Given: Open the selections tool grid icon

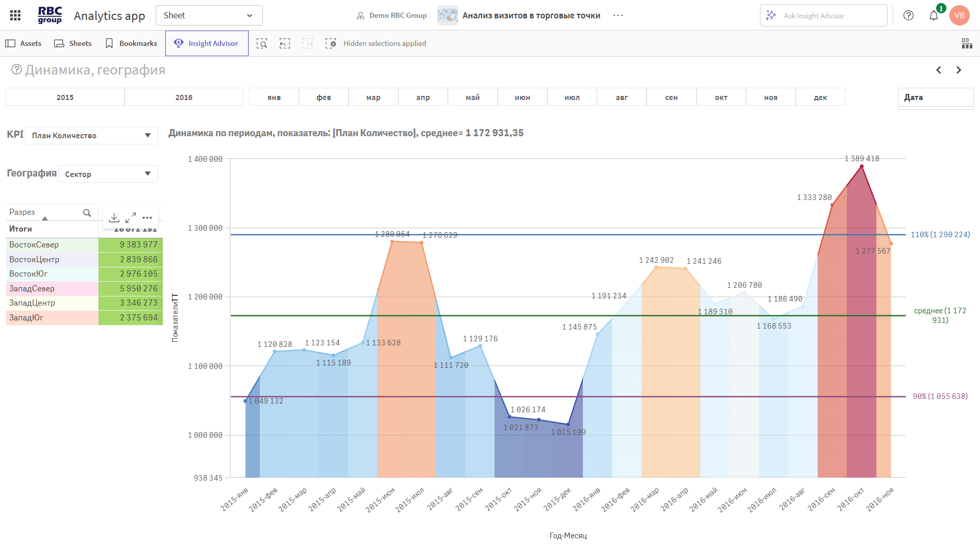Looking at the screenshot, I should (x=967, y=43).
